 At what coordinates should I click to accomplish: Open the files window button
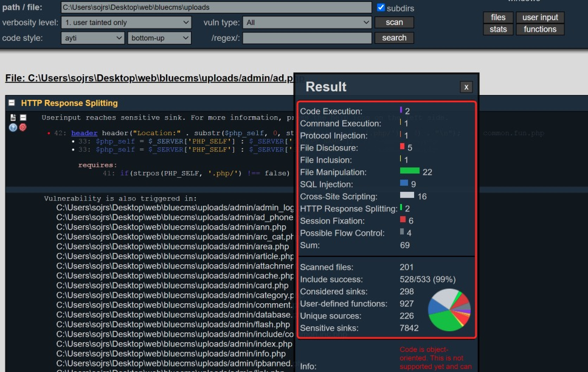click(498, 17)
